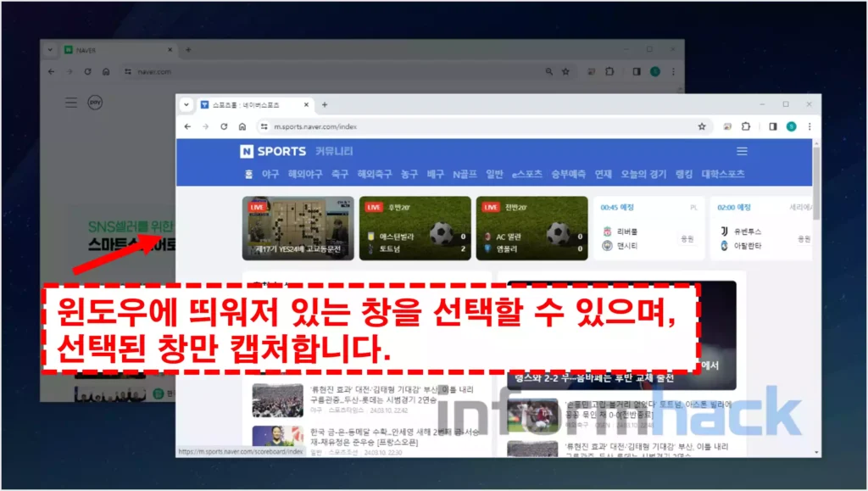Select 해외야구 in sports navigation
Image resolution: width=868 pixels, height=491 pixels.
pyautogui.click(x=305, y=175)
